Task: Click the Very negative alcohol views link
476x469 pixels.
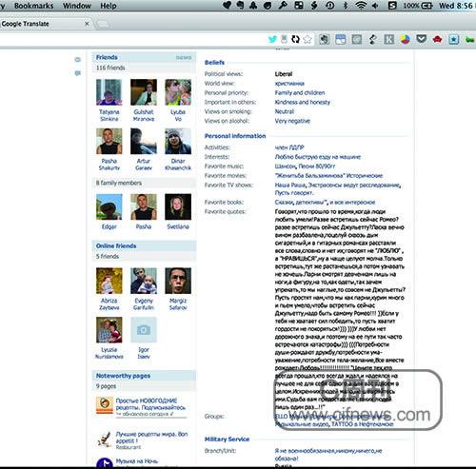Action: point(292,121)
